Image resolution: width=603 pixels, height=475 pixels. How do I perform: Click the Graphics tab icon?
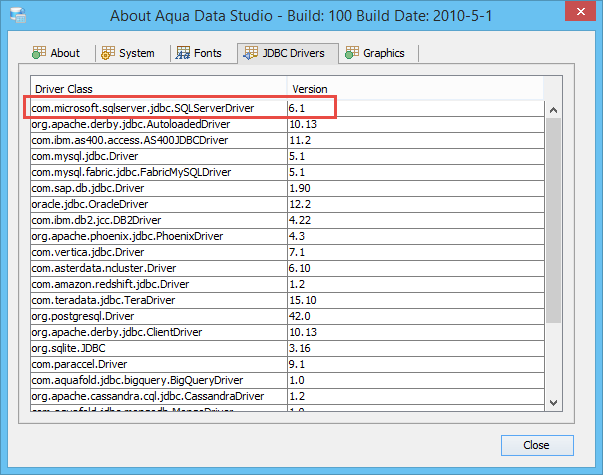(x=352, y=53)
